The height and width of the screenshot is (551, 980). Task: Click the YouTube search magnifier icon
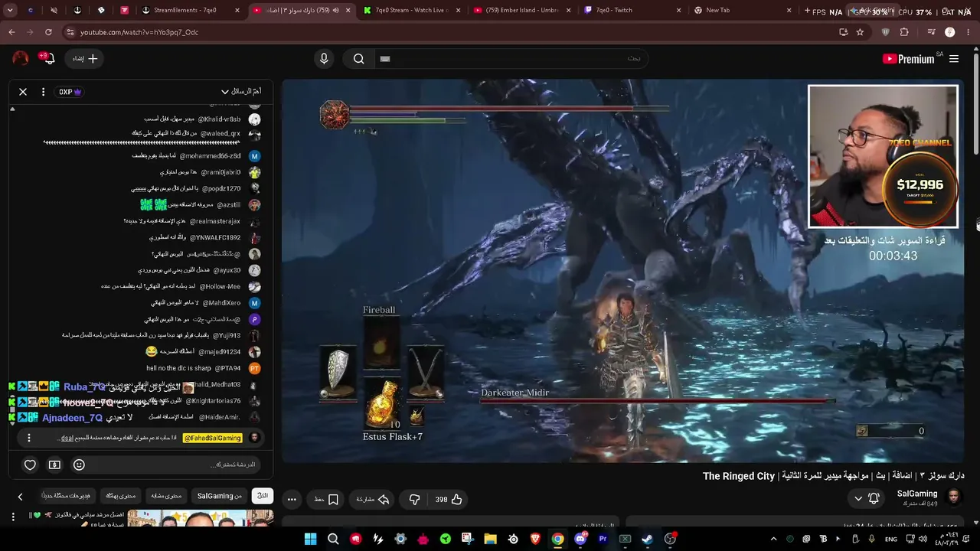(x=358, y=59)
